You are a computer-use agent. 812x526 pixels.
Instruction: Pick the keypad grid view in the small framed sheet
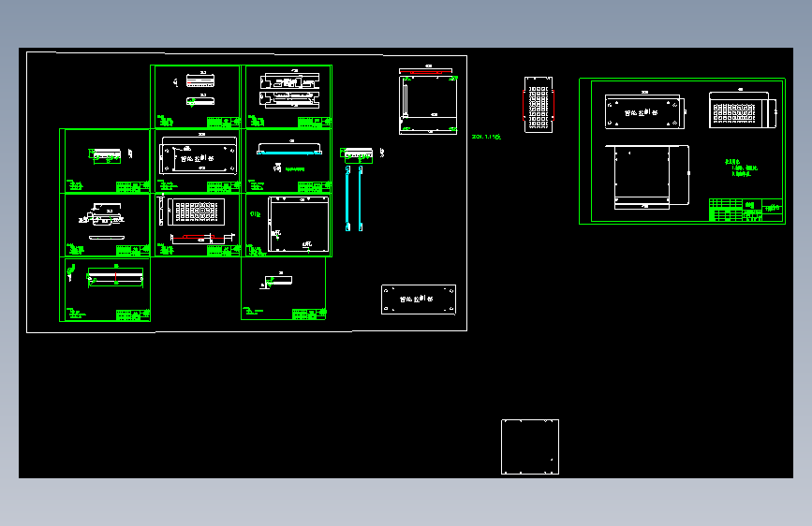[197, 212]
